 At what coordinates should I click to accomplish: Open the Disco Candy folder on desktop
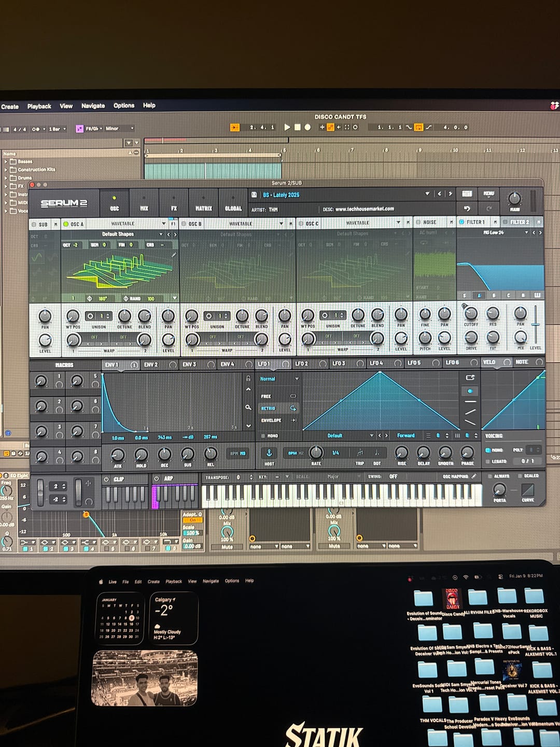(453, 599)
